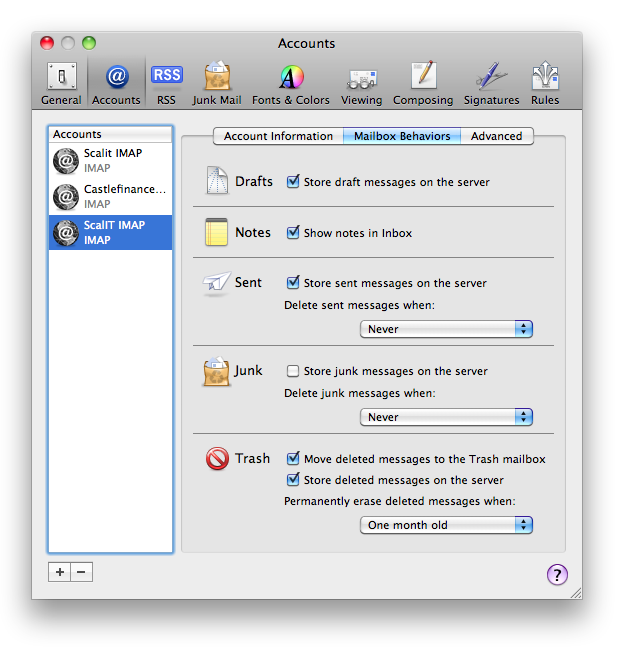Open Junk Mail preferences
The height and width of the screenshot is (658, 625).
[x=217, y=83]
